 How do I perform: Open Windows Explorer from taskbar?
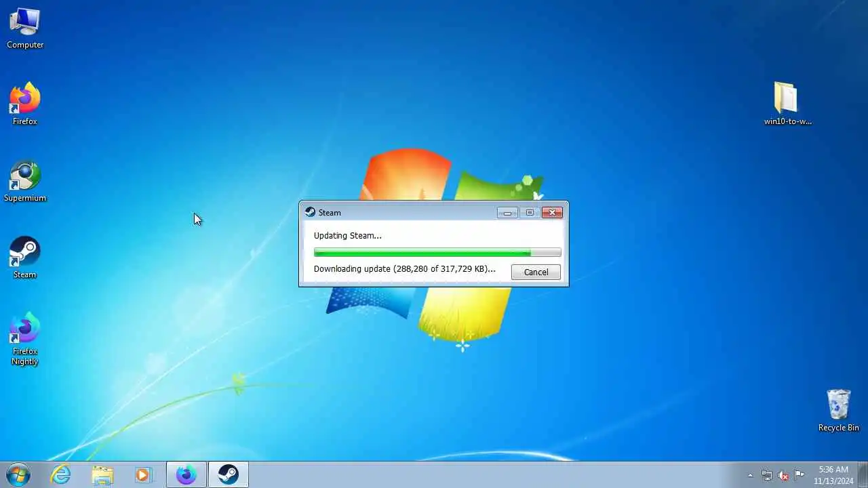102,475
